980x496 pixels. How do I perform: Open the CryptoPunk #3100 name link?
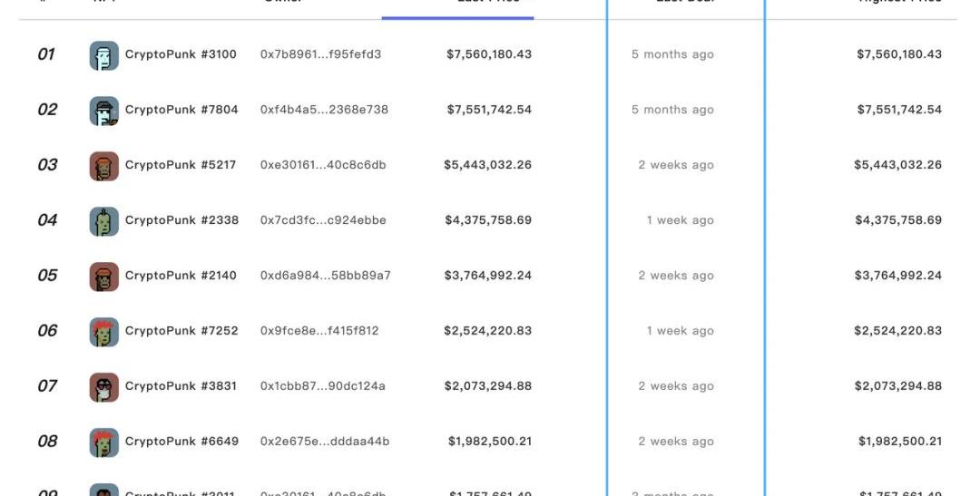click(x=181, y=54)
